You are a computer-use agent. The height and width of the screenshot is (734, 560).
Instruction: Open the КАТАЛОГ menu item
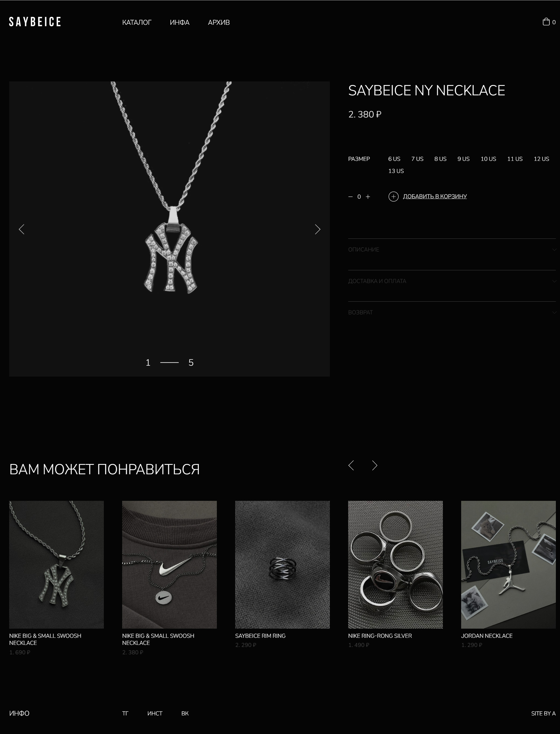click(137, 22)
